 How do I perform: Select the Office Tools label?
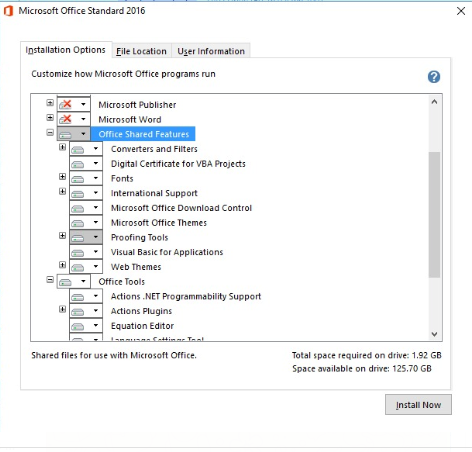tap(122, 282)
